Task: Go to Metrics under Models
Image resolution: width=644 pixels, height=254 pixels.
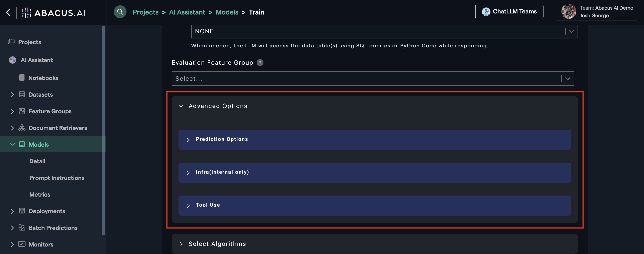Action: click(40, 194)
